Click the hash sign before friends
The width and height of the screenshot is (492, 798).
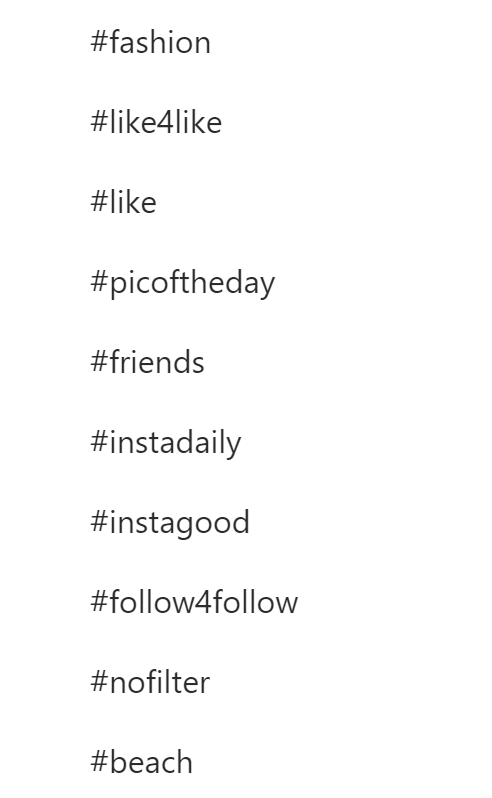pyautogui.click(x=99, y=362)
